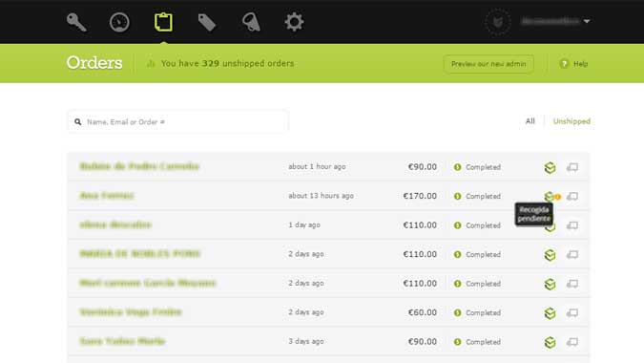The height and width of the screenshot is (363, 644).
Task: Click receipt icon on 1 day ago order
Action: pyautogui.click(x=572, y=225)
